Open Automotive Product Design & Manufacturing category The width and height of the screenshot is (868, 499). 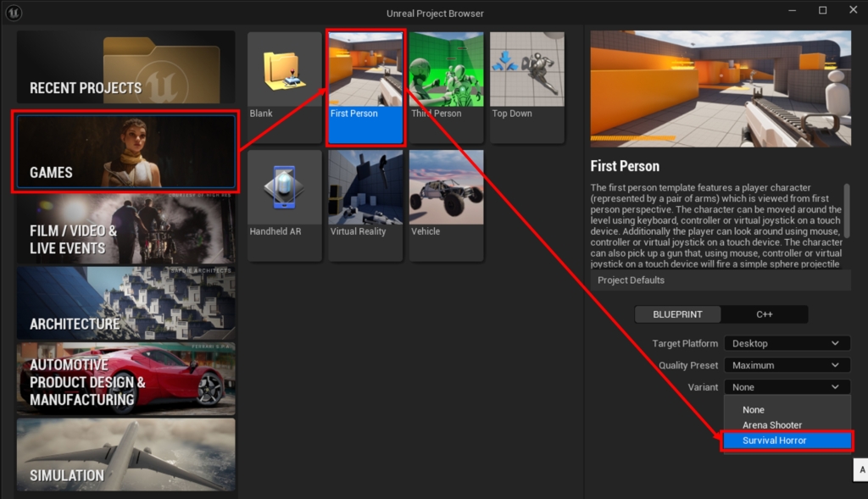pyautogui.click(x=125, y=379)
